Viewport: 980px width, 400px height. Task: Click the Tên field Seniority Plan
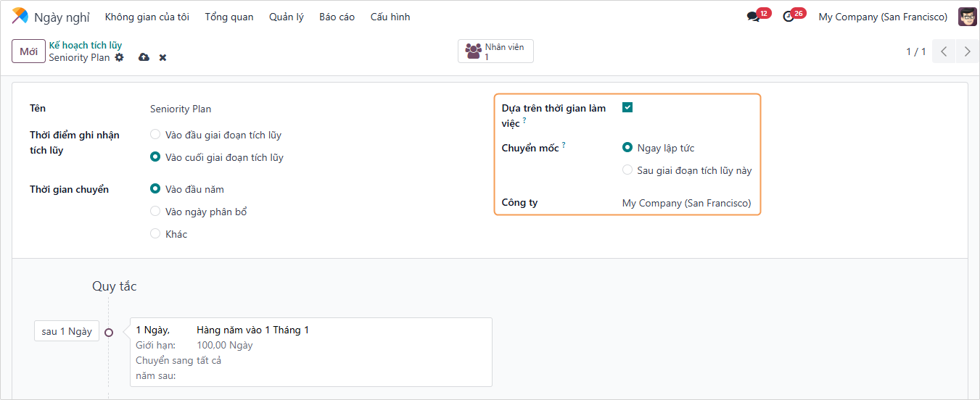point(181,109)
